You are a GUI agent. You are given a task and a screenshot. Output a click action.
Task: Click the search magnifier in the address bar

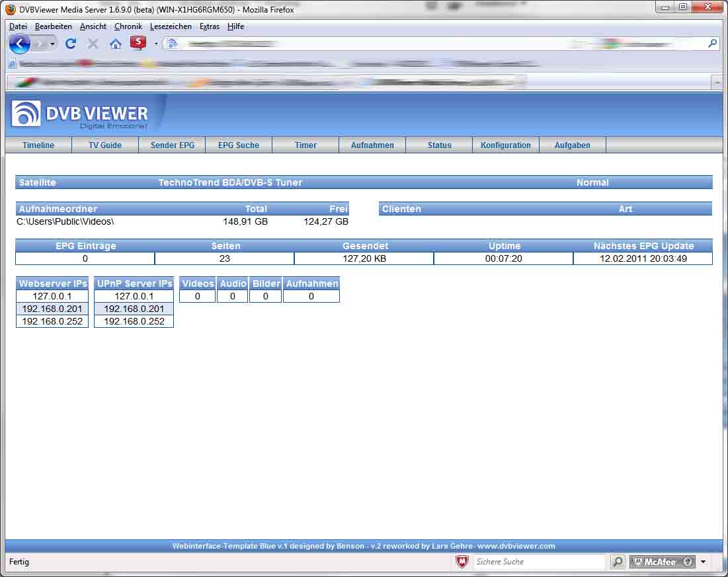tap(712, 44)
